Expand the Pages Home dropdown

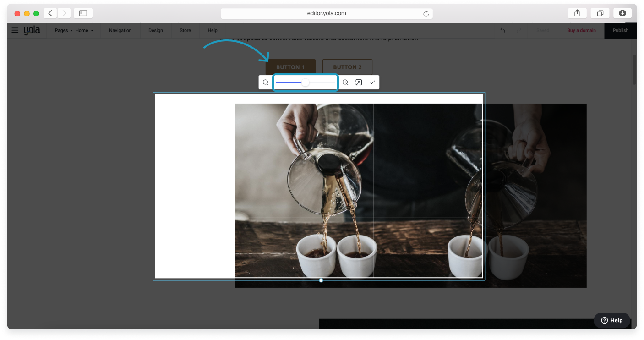click(x=74, y=31)
